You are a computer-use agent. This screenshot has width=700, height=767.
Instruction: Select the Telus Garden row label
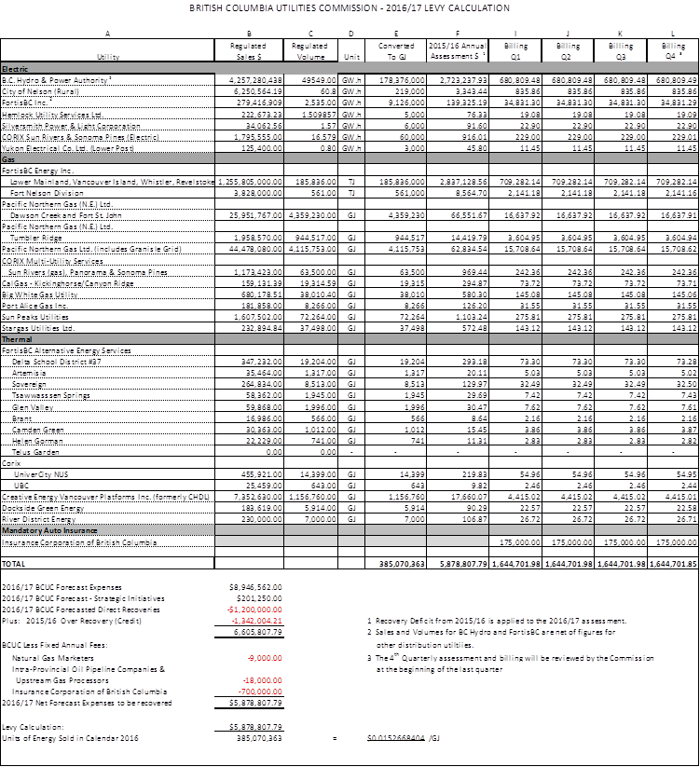35,453
